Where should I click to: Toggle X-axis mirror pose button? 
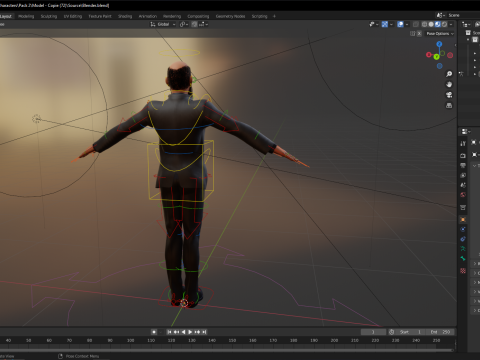tap(419, 34)
